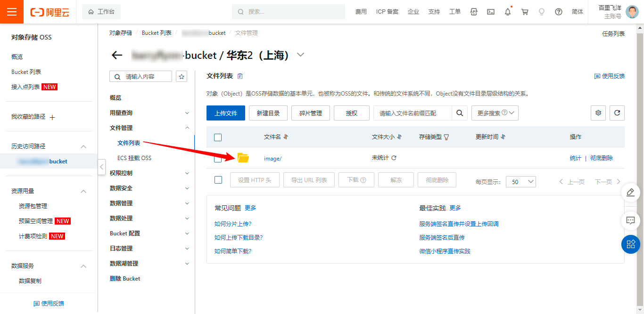Viewport: 644px width, 314px height.
Task: Click the file name prefix search field
Action: tap(413, 113)
